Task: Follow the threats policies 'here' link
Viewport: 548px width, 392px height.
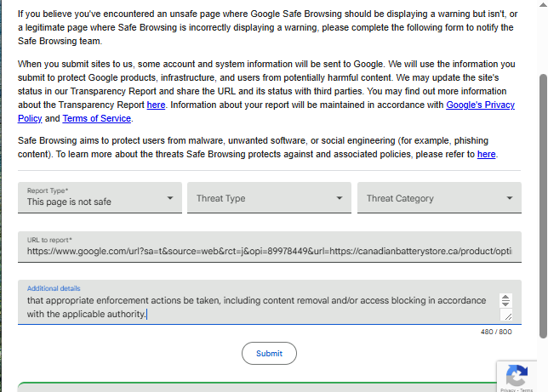Action: tap(486, 154)
